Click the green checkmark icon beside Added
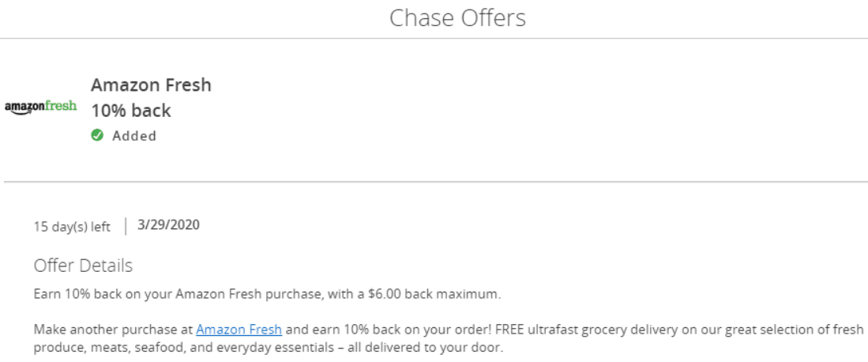868x362 pixels. pyautogui.click(x=97, y=135)
